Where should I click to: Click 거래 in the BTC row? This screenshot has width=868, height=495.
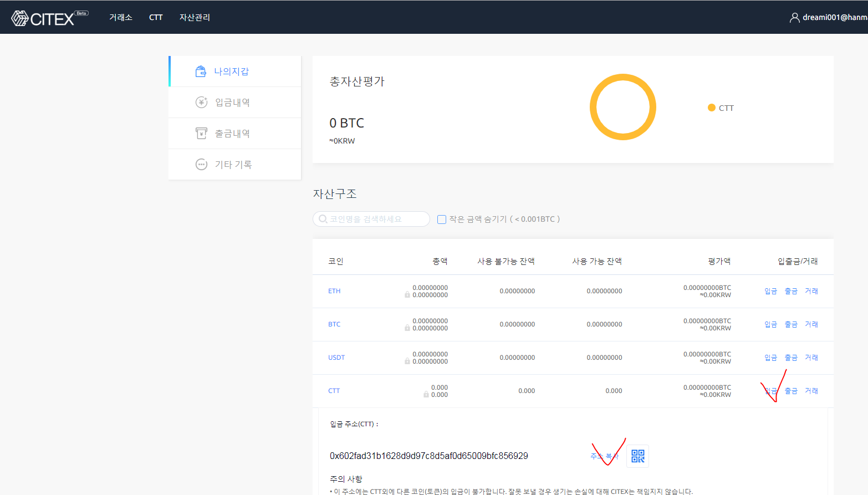coord(811,324)
